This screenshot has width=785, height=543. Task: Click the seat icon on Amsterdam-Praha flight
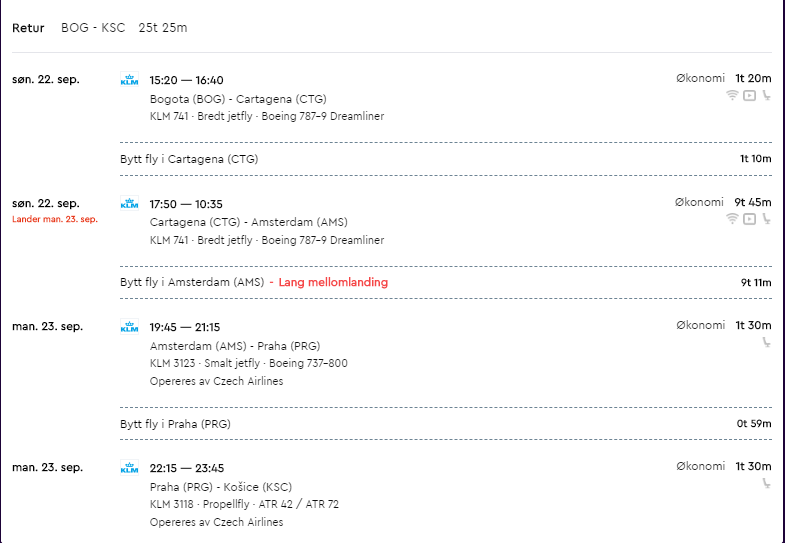(766, 342)
